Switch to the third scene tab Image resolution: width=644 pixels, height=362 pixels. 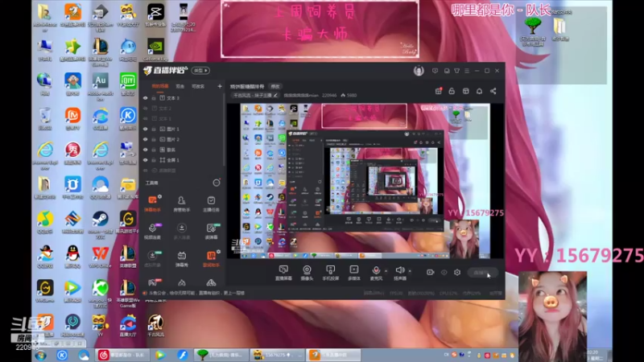point(198,86)
